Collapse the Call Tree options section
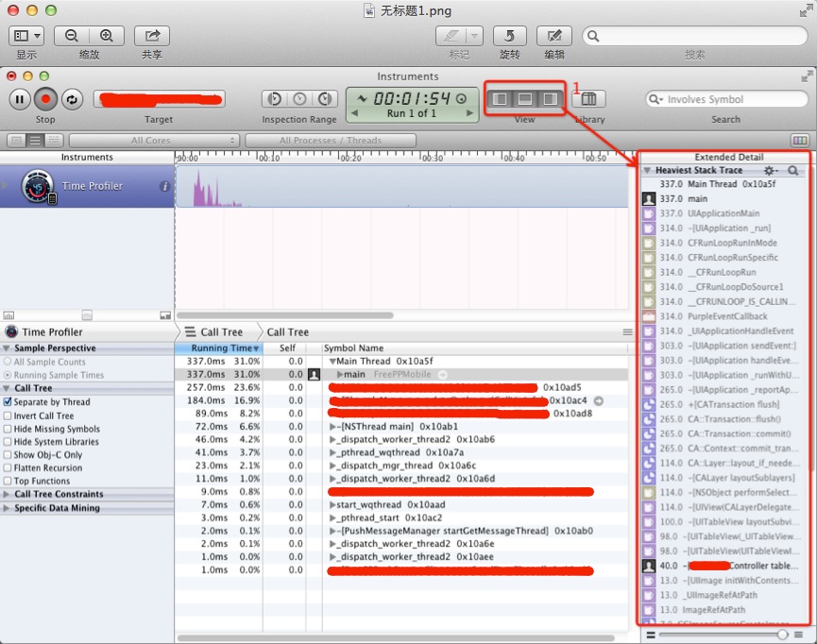This screenshot has width=817, height=644. click(x=7, y=388)
